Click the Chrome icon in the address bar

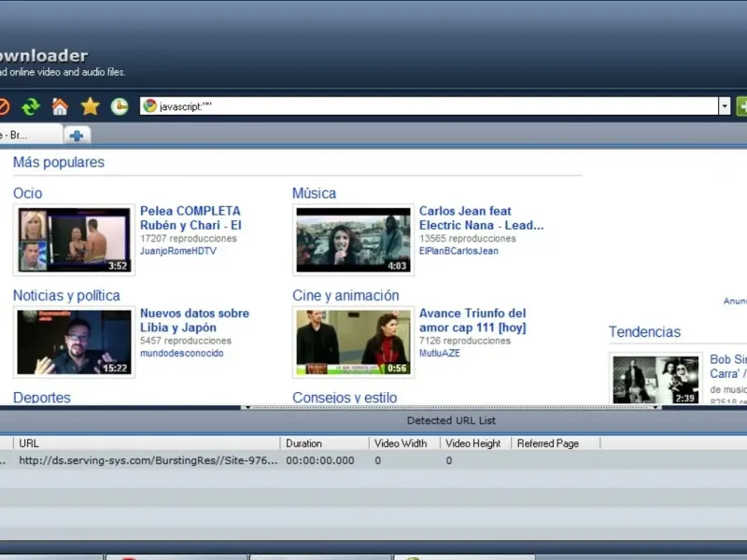[x=149, y=106]
